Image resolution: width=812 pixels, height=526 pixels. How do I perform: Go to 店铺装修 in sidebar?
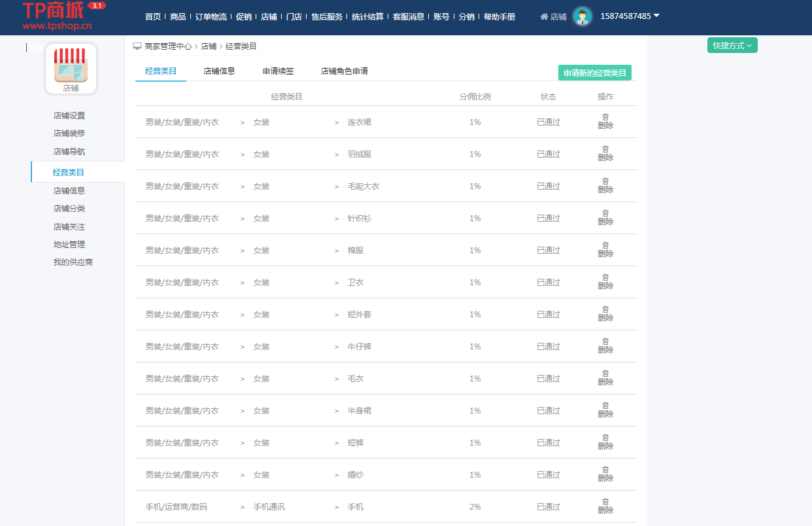[x=69, y=133]
